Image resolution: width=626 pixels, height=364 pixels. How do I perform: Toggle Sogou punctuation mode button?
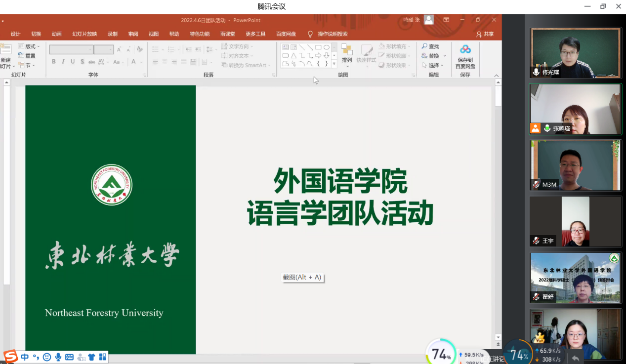coord(36,357)
